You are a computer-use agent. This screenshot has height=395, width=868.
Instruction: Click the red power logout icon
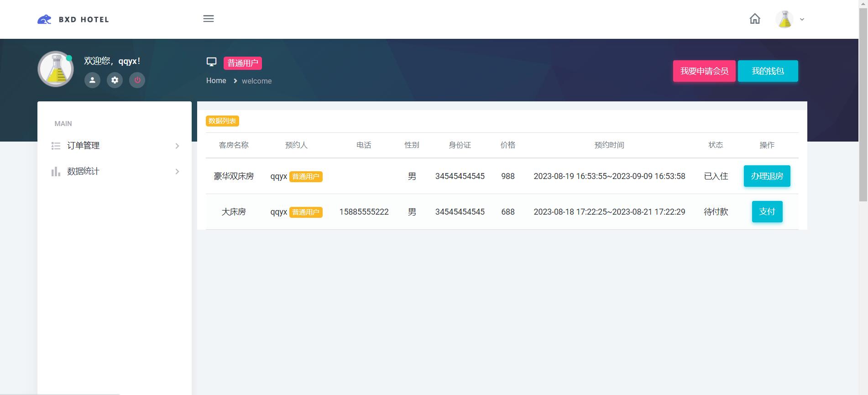(x=137, y=80)
